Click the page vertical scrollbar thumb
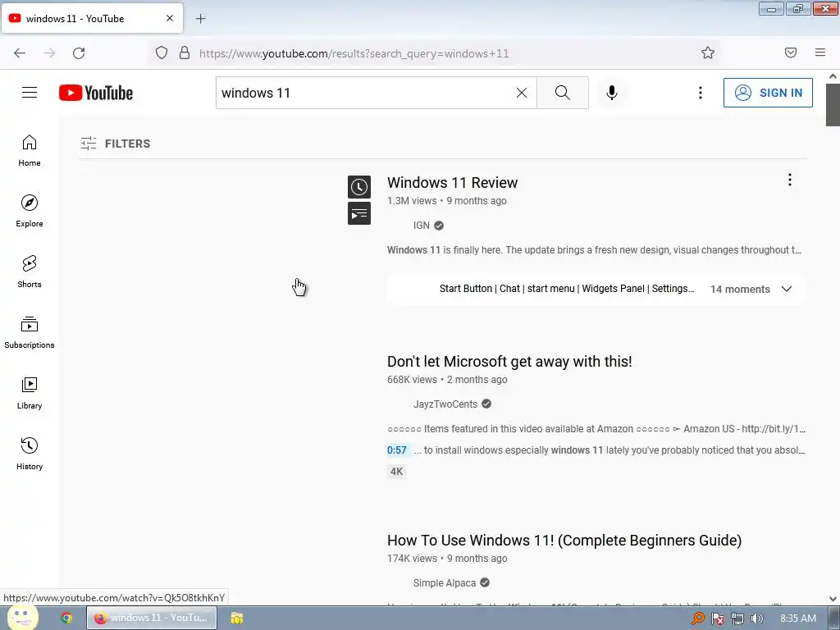 point(833,105)
